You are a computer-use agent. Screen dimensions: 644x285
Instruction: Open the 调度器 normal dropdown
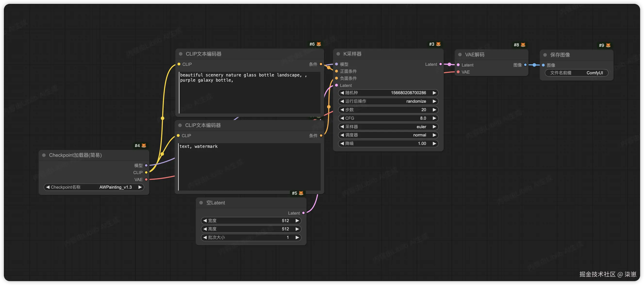[388, 135]
